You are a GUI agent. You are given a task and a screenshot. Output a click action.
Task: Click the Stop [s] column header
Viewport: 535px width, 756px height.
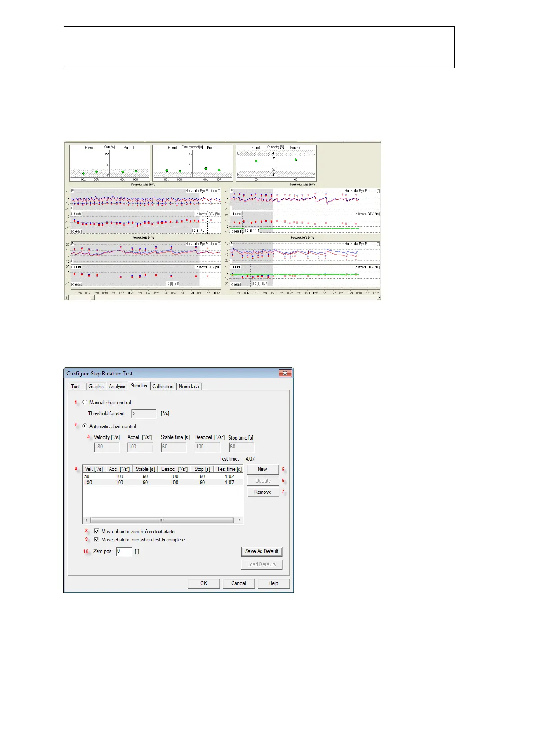click(x=202, y=469)
